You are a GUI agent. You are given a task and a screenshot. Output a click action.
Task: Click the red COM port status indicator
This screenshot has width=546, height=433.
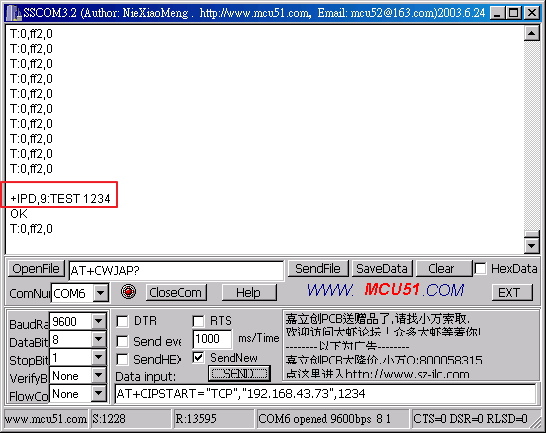coord(128,292)
